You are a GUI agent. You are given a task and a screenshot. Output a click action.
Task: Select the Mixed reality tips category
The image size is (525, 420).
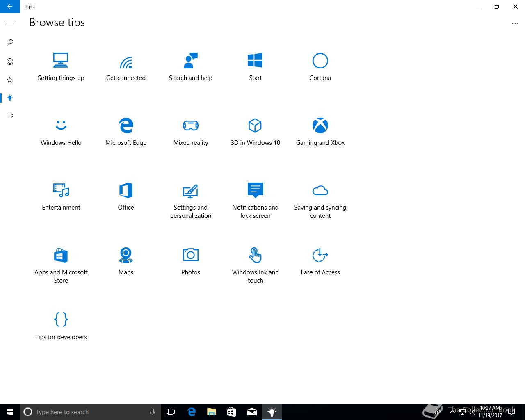pyautogui.click(x=191, y=132)
